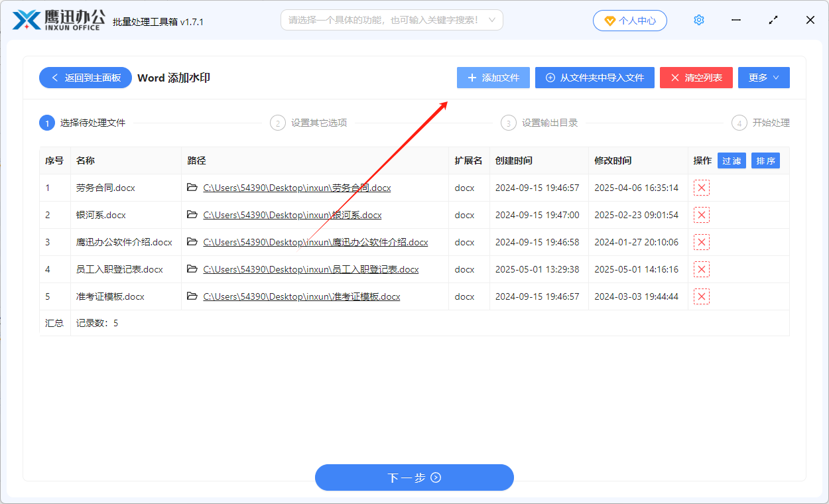Click modified time 2024-01-27 20:10:06
Screen dimensions: 829x504
pyautogui.click(x=636, y=242)
